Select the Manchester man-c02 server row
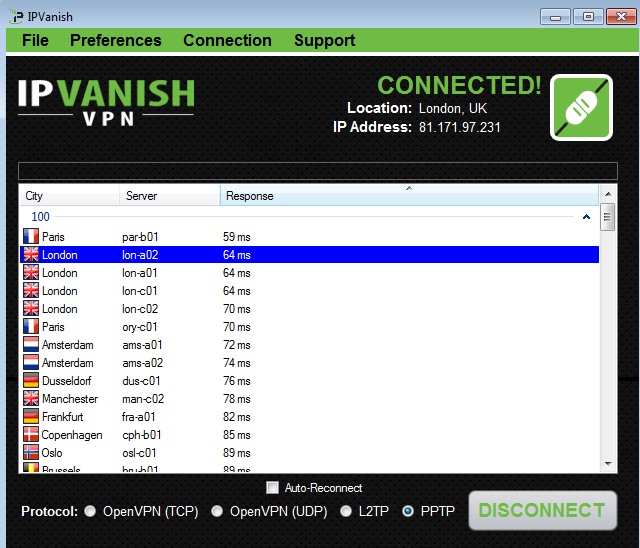This screenshot has height=548, width=640. (309, 398)
